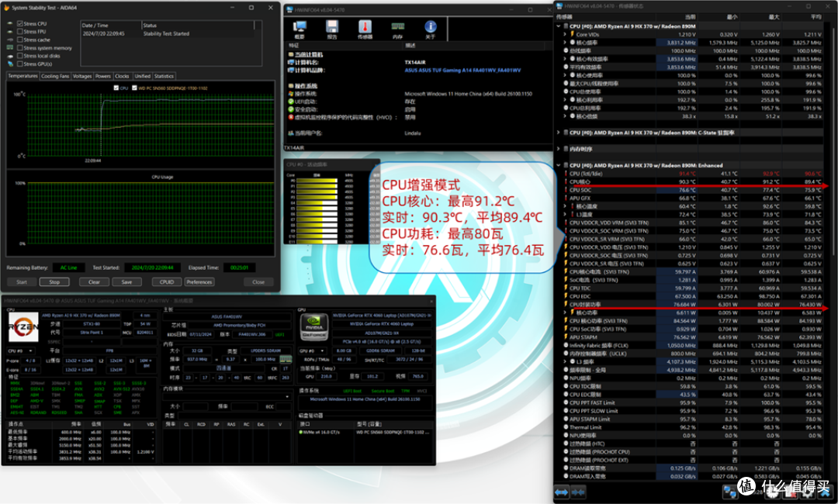
Task: Click the AIDA64 flame icon in title bar
Action: point(6,8)
